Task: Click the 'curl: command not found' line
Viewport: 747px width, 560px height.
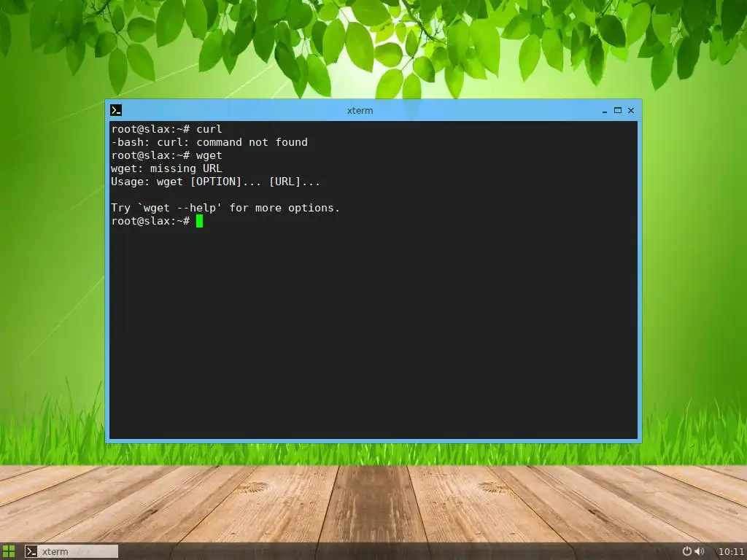Action: 209,142
